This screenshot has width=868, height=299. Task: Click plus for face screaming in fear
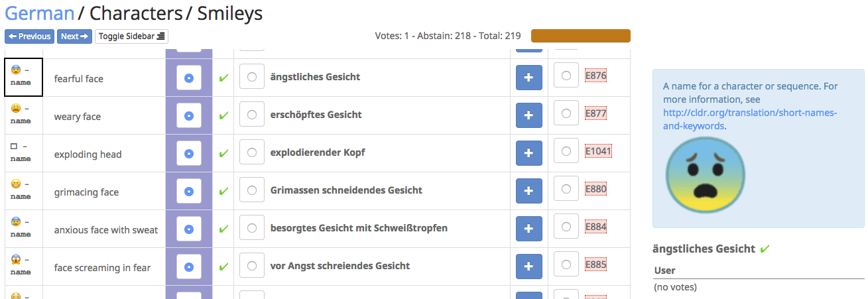tap(528, 267)
